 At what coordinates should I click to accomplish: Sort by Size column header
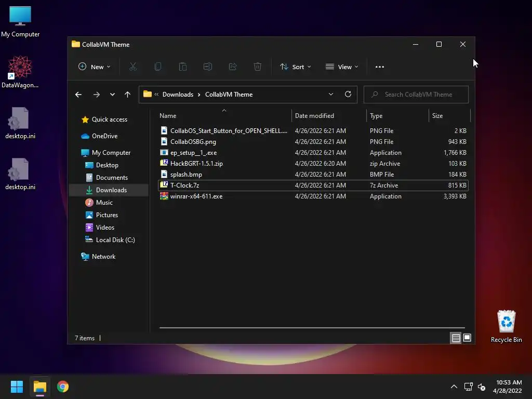[x=449, y=116]
